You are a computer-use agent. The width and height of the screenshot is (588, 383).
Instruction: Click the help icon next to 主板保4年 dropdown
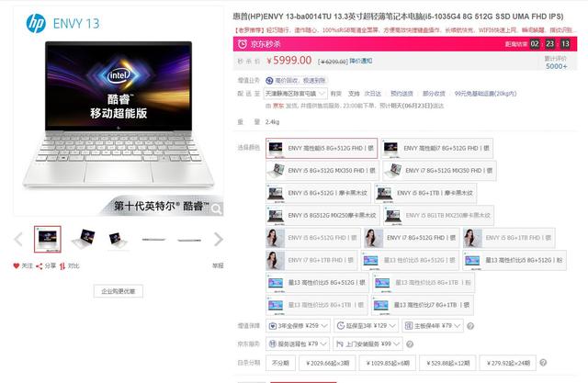[x=470, y=326]
